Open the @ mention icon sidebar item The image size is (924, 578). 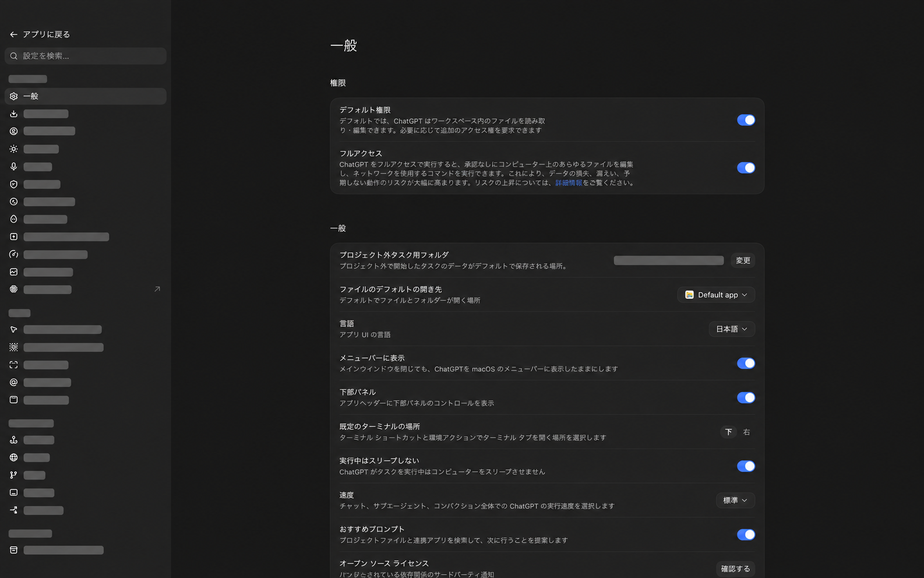(13, 382)
